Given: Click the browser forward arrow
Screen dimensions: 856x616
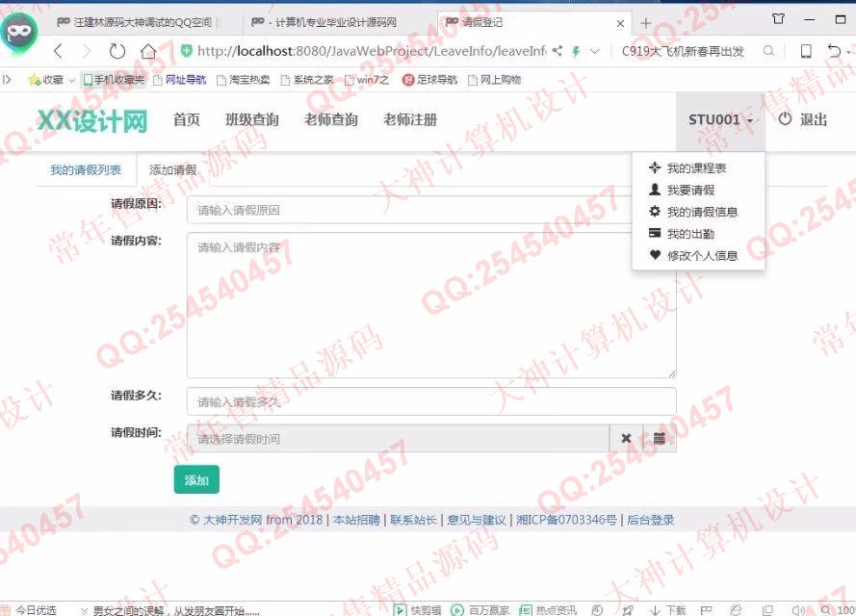Looking at the screenshot, I should (87, 51).
